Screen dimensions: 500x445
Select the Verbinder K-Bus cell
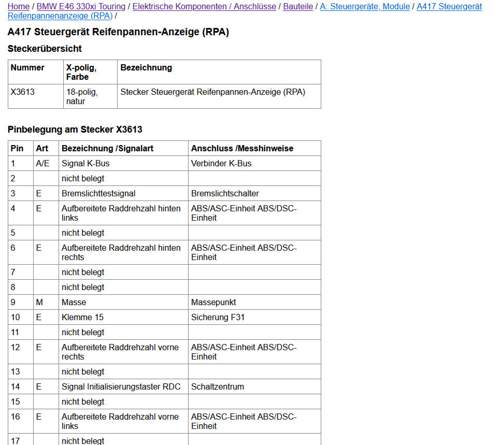pos(255,163)
